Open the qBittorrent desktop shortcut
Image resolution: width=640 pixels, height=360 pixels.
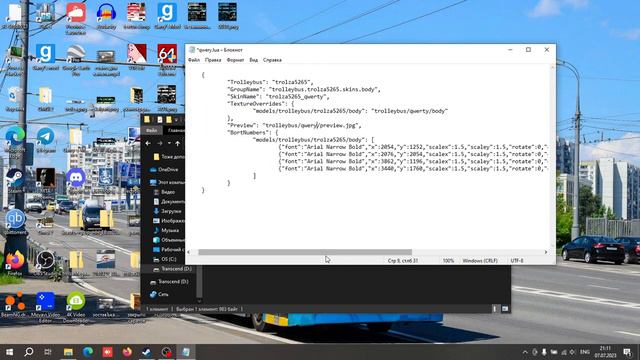coord(15,222)
